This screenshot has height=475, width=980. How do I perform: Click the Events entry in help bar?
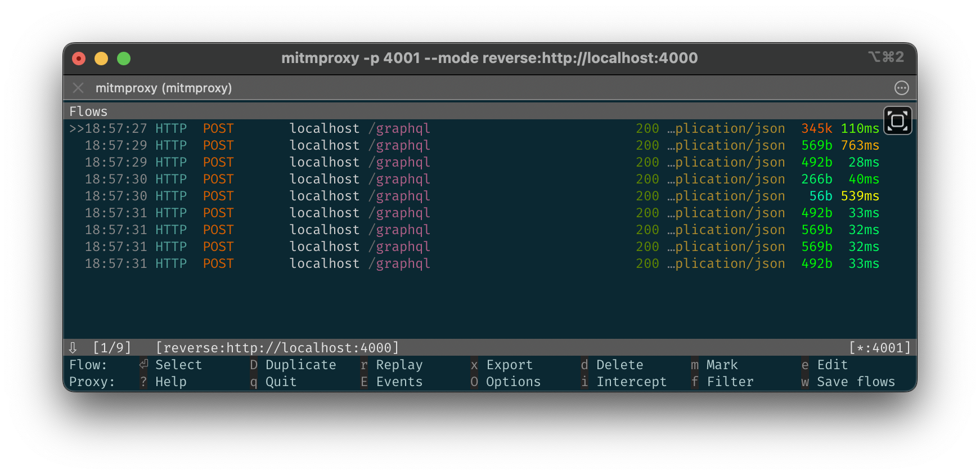(x=399, y=382)
